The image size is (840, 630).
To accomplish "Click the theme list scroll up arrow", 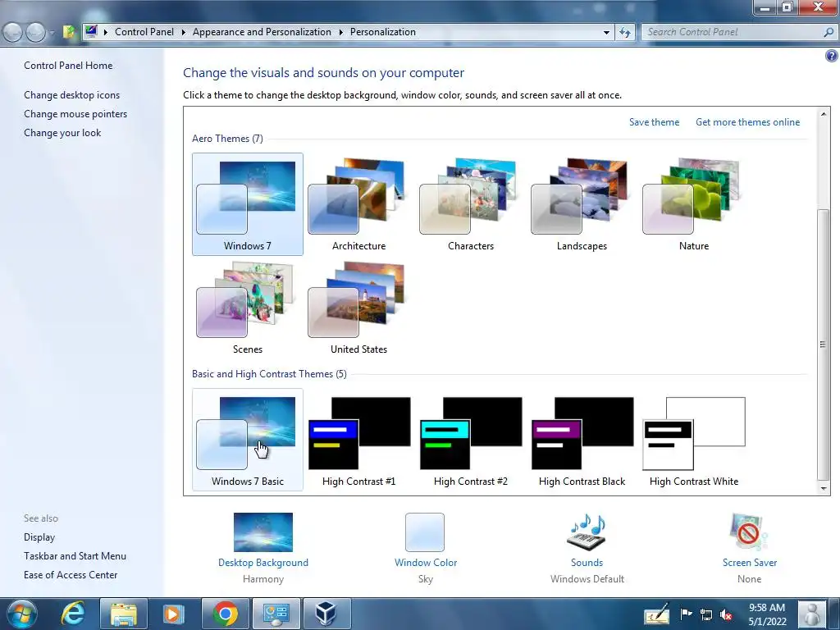I will click(x=824, y=113).
